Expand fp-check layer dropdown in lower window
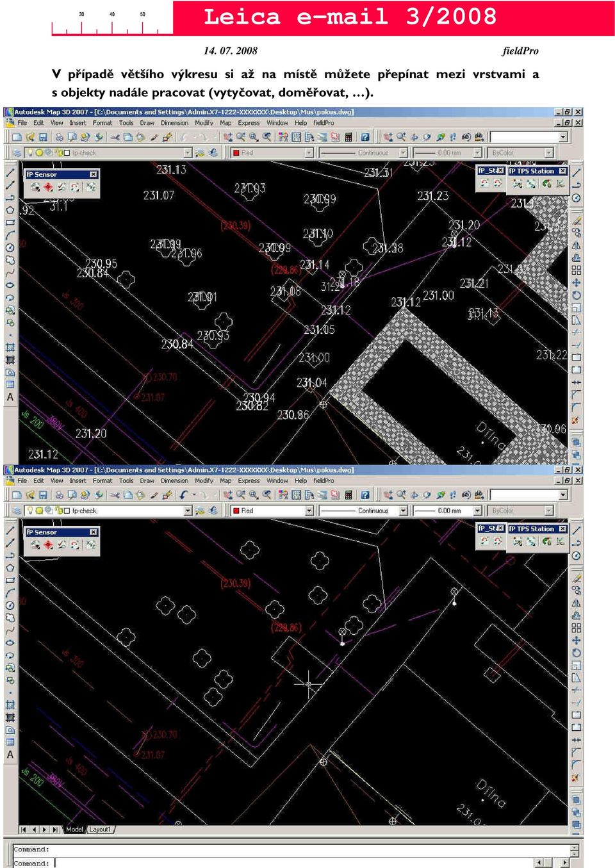This screenshot has width=615, height=868. [188, 511]
